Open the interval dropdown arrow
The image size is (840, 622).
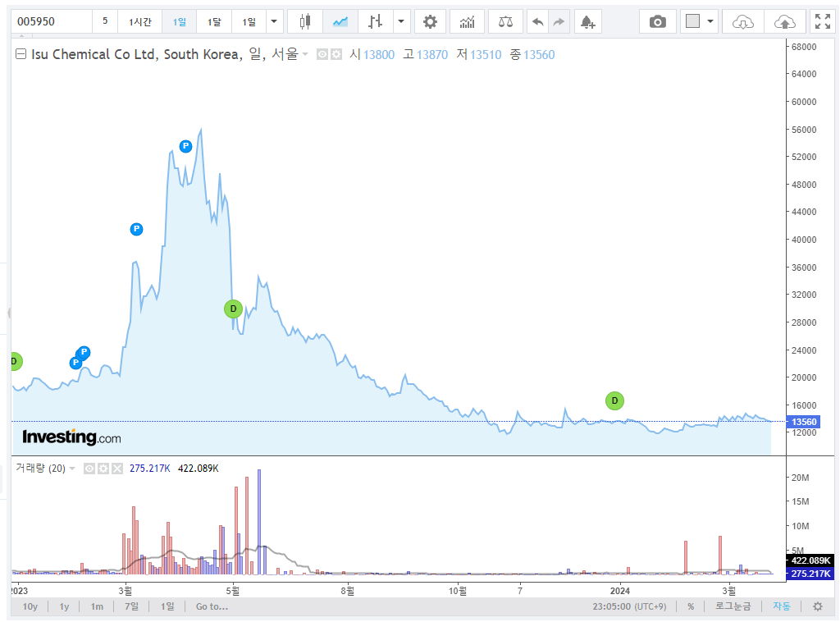pos(274,22)
